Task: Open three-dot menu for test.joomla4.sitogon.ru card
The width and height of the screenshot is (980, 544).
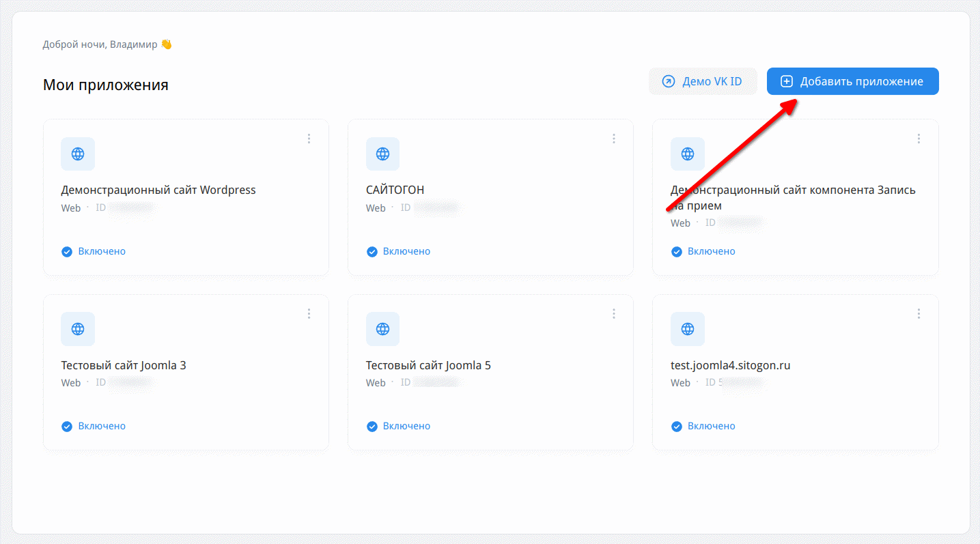Action: [x=919, y=313]
